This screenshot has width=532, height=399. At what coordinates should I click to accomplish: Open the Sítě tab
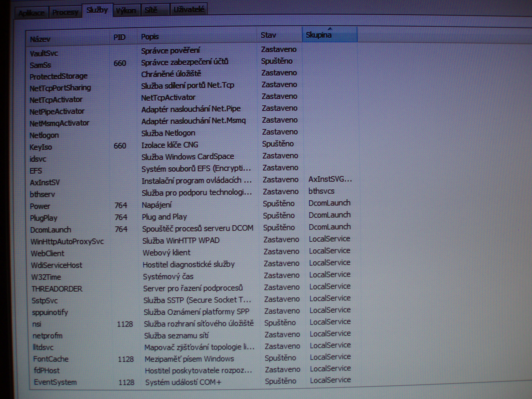(151, 10)
